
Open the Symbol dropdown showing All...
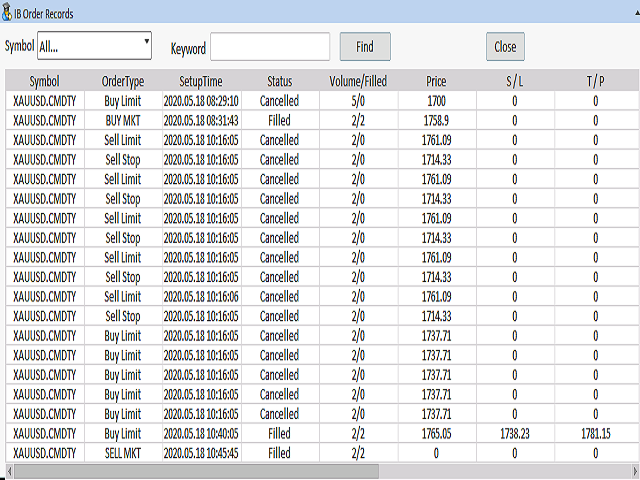[94, 45]
